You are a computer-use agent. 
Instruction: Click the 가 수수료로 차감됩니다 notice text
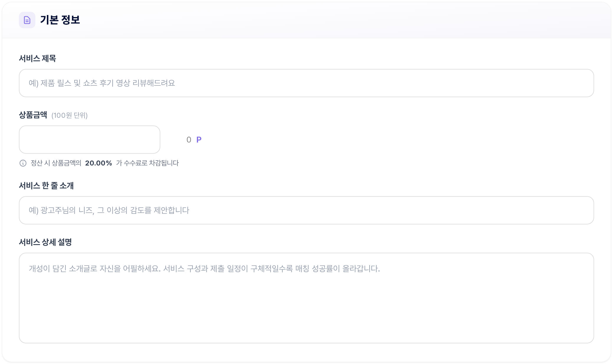click(147, 163)
